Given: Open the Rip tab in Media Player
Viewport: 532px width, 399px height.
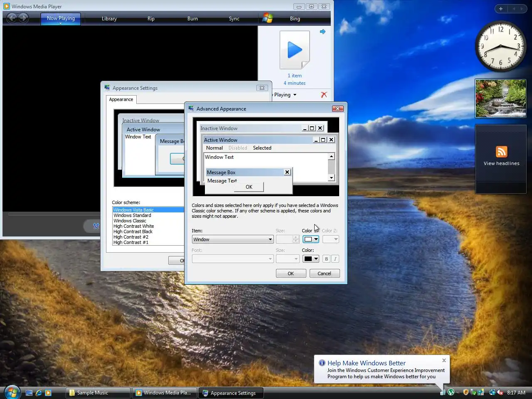Looking at the screenshot, I should (151, 19).
